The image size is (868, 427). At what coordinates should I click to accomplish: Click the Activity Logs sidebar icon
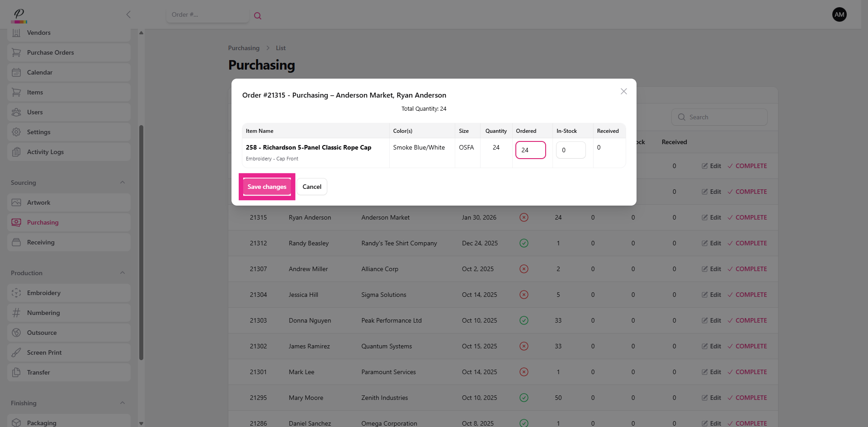point(16,152)
